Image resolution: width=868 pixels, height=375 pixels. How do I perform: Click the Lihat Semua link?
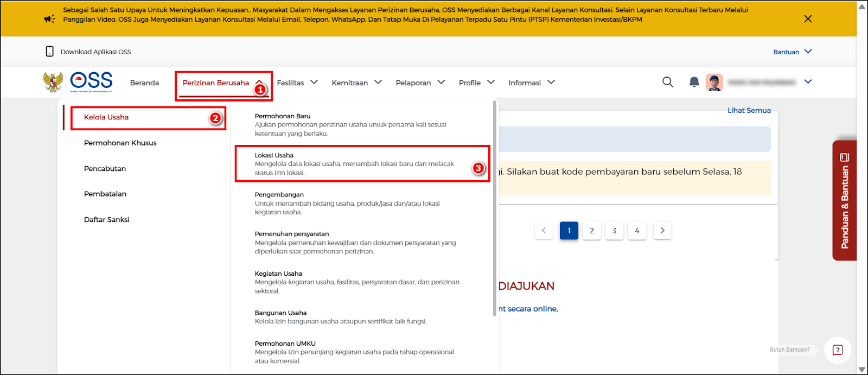(x=749, y=110)
